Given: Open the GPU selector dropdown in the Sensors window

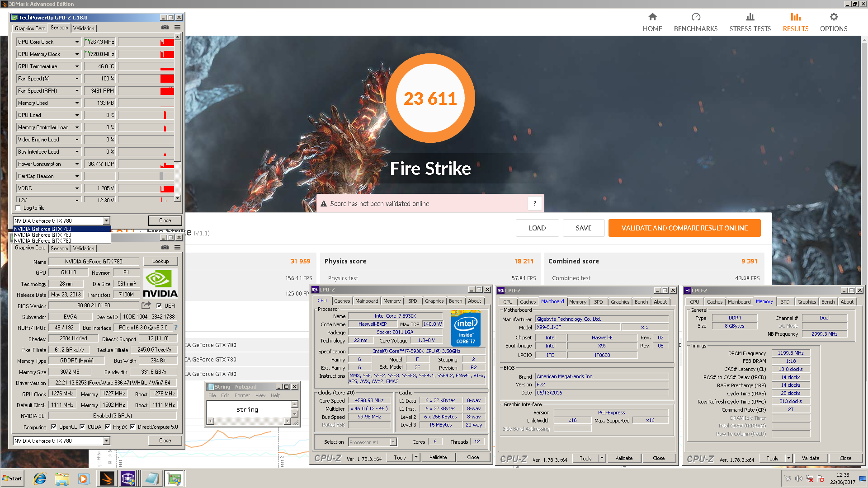Looking at the screenshot, I should [x=107, y=221].
